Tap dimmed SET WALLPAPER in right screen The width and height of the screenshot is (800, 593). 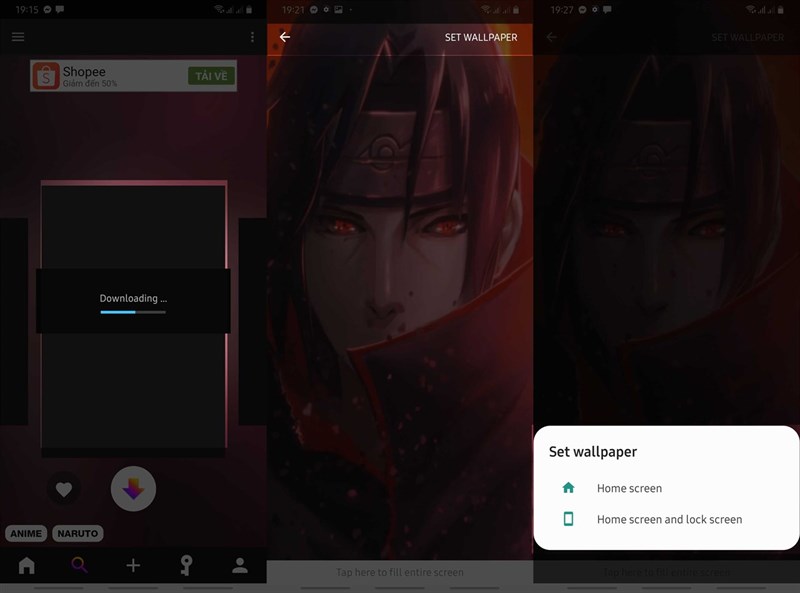(x=747, y=37)
